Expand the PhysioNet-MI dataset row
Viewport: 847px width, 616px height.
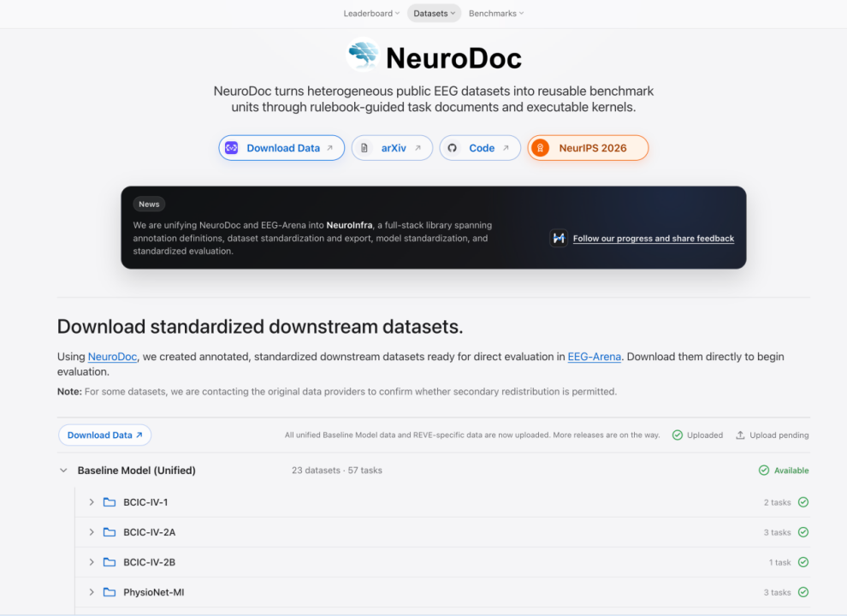click(92, 592)
